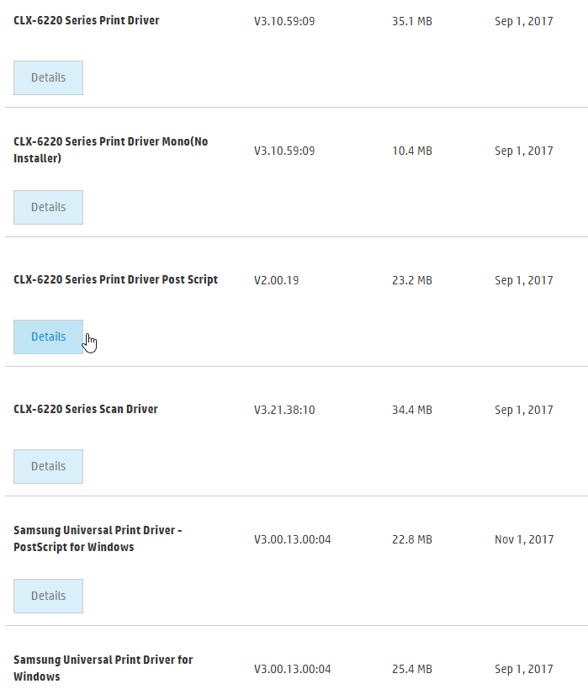
Task: Click file size 25.4 MB
Action: click(412, 669)
